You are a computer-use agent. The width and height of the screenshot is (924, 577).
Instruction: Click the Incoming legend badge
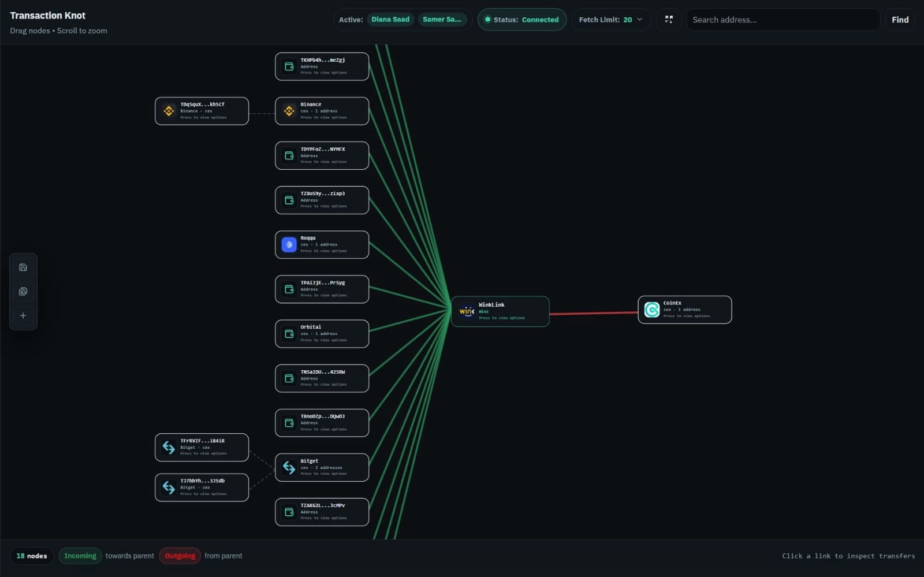click(80, 556)
